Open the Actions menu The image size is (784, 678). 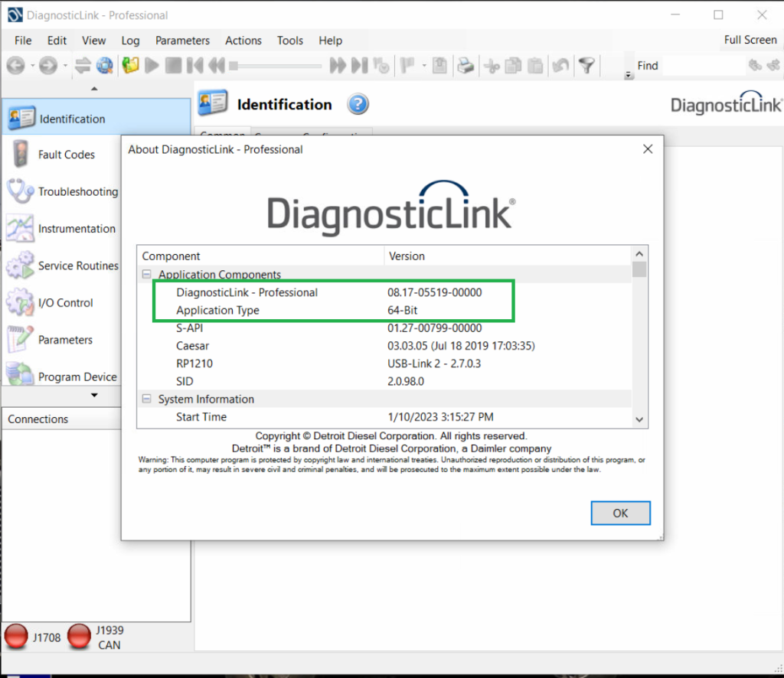click(x=243, y=41)
